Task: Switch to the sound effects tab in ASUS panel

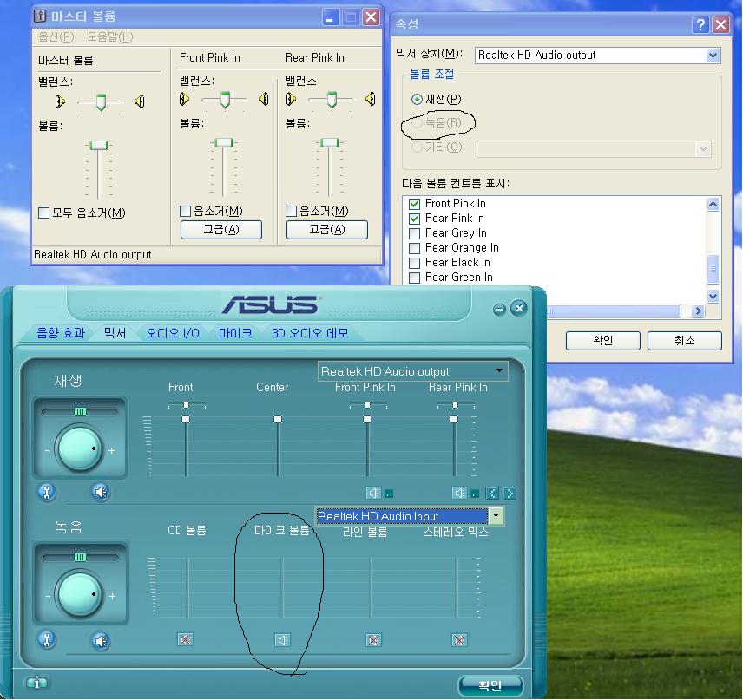Action: pyautogui.click(x=61, y=333)
